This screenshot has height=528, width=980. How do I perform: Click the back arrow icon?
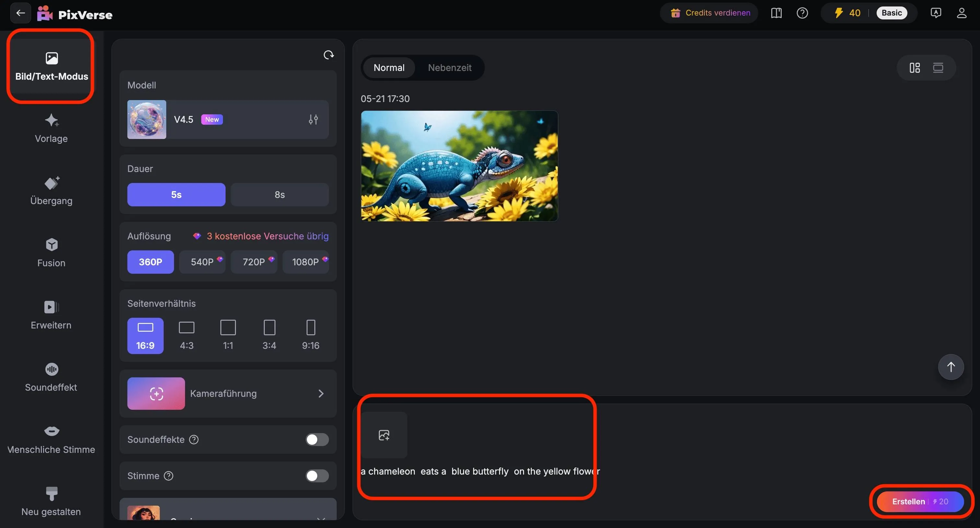(x=20, y=13)
